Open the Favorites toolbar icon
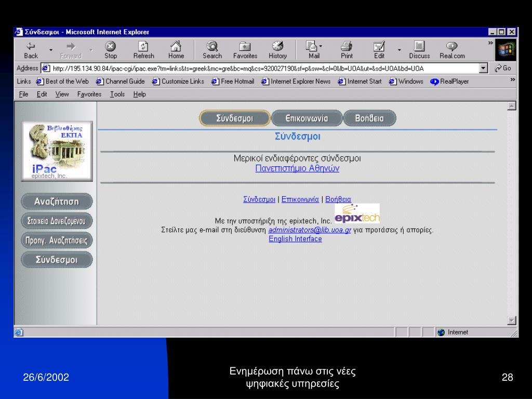Viewport: 532px width, 399px height. point(245,50)
